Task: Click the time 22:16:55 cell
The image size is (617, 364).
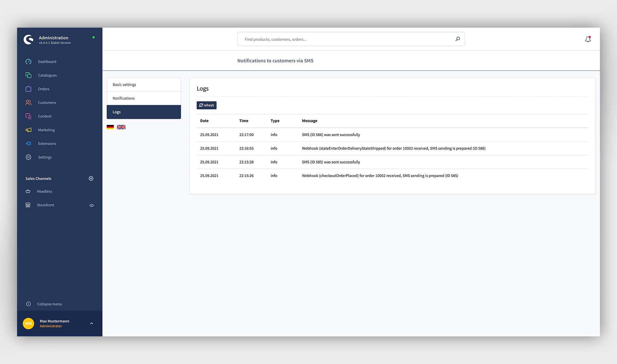Action: (x=246, y=148)
